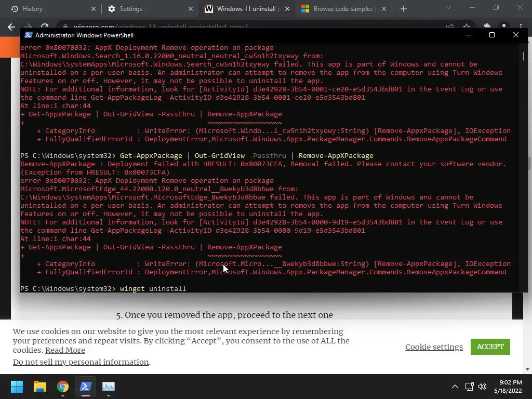Open the volume control in tray
Viewport: 532px width, 399px height.
tap(482, 387)
